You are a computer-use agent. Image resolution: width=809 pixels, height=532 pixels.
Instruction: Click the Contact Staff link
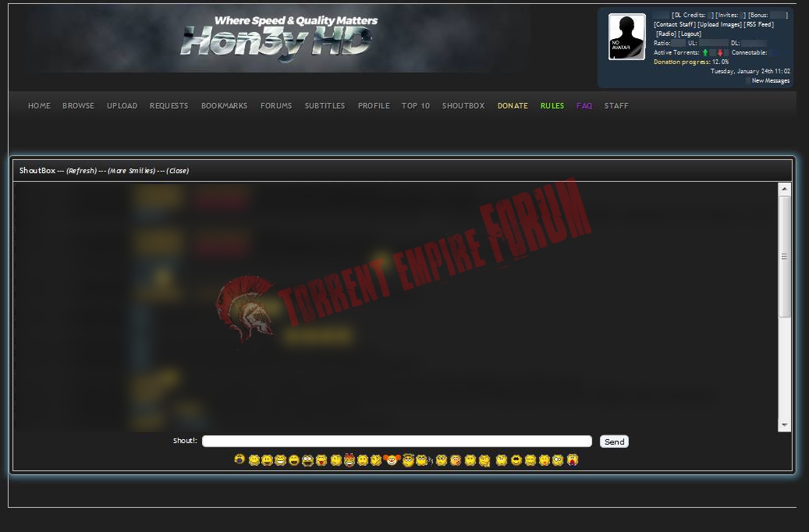click(675, 24)
